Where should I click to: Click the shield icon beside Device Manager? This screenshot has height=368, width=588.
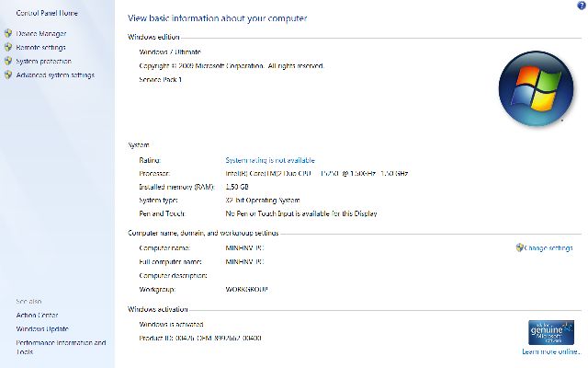click(8, 33)
